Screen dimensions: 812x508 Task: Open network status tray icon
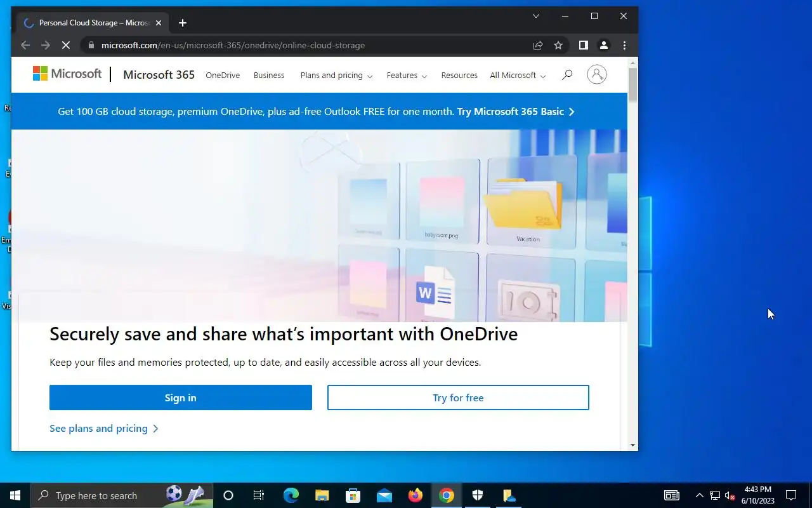click(x=715, y=495)
